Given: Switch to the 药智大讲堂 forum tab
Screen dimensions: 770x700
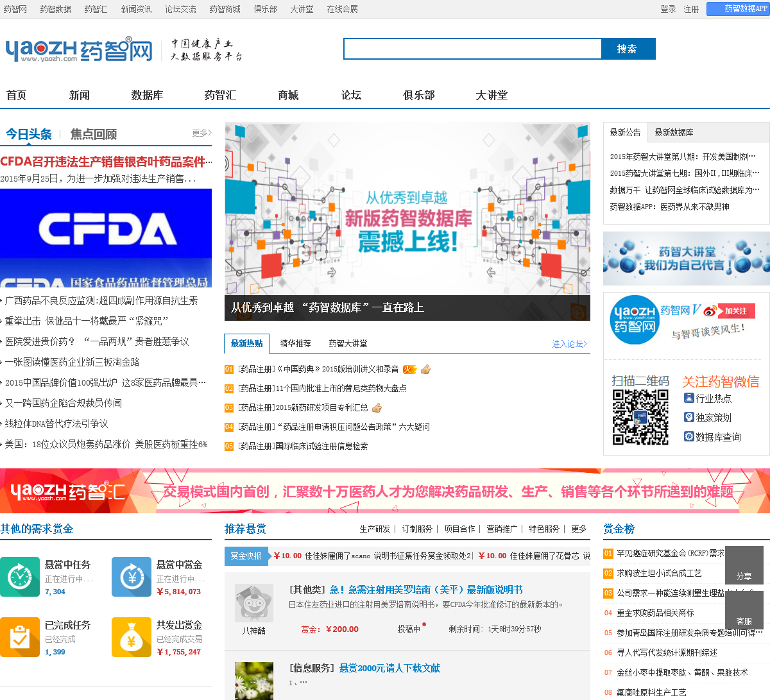Looking at the screenshot, I should [x=348, y=343].
